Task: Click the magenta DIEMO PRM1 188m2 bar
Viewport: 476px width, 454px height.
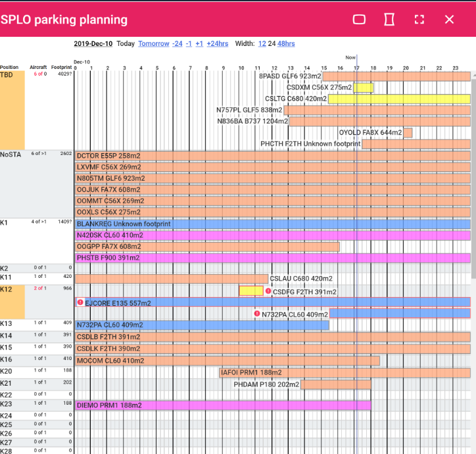Action: click(223, 405)
